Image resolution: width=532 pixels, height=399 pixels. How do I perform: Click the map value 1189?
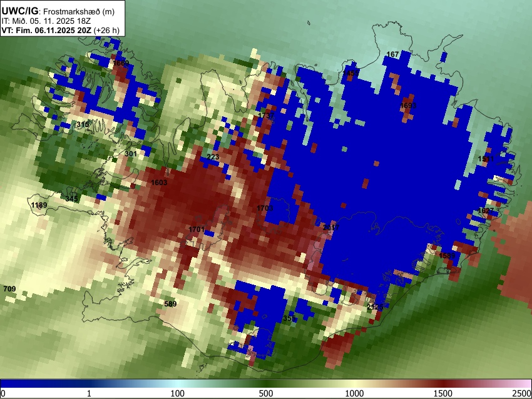point(39,205)
